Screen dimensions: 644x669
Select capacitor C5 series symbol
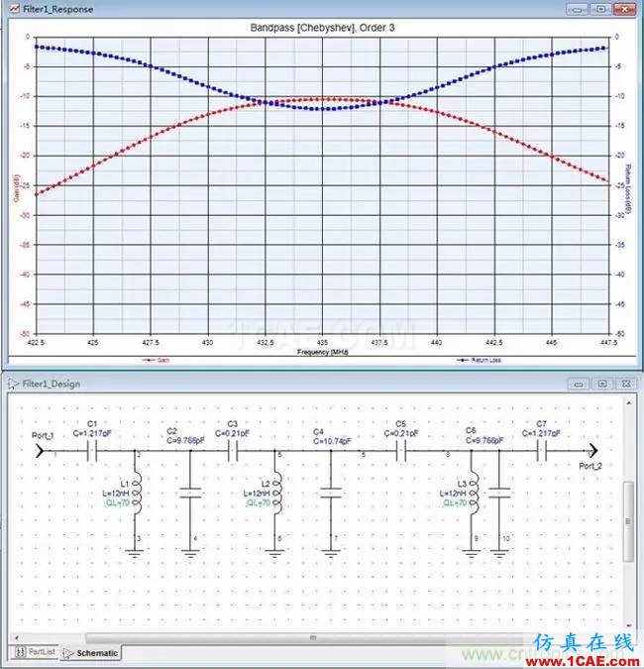pyautogui.click(x=401, y=451)
